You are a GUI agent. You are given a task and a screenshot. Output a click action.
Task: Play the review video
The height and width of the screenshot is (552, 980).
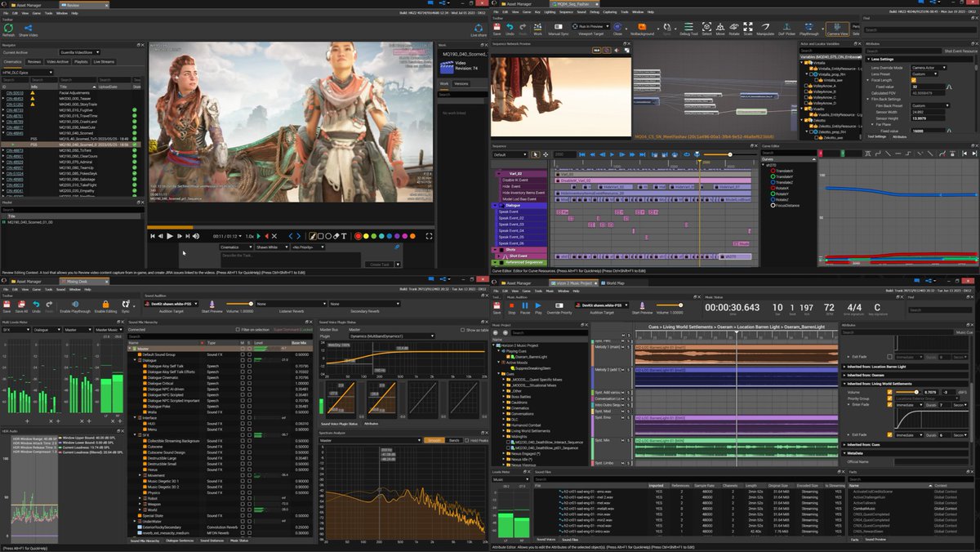coord(170,236)
